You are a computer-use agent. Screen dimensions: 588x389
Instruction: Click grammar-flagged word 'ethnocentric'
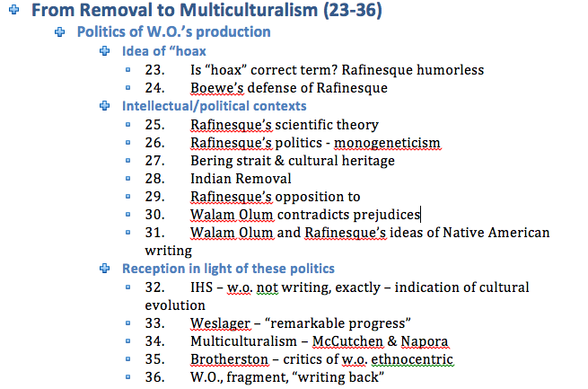412,359
